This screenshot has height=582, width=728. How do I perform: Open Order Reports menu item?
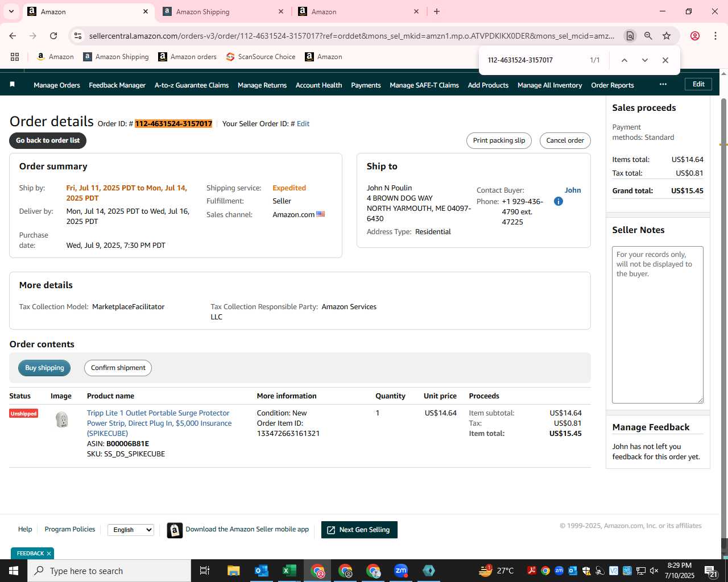[x=613, y=85]
